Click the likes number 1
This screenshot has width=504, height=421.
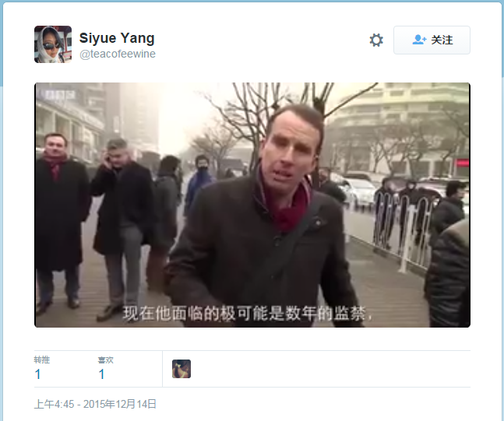pos(101,374)
